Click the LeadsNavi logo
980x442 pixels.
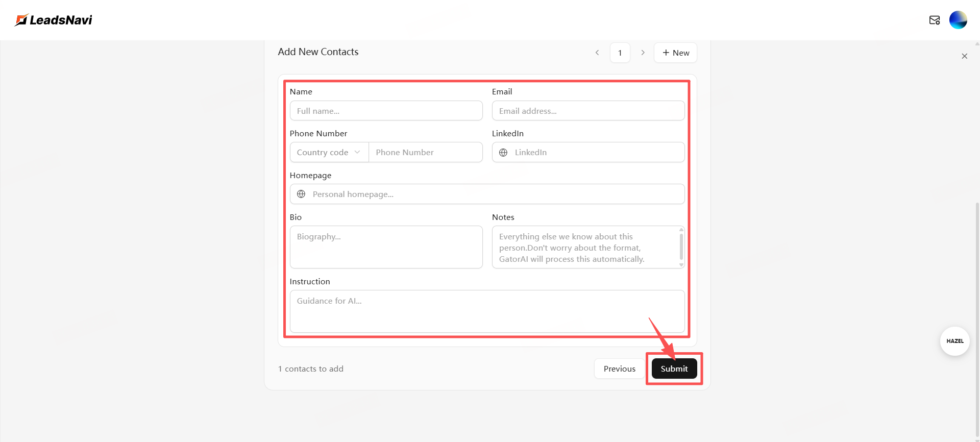tap(54, 20)
